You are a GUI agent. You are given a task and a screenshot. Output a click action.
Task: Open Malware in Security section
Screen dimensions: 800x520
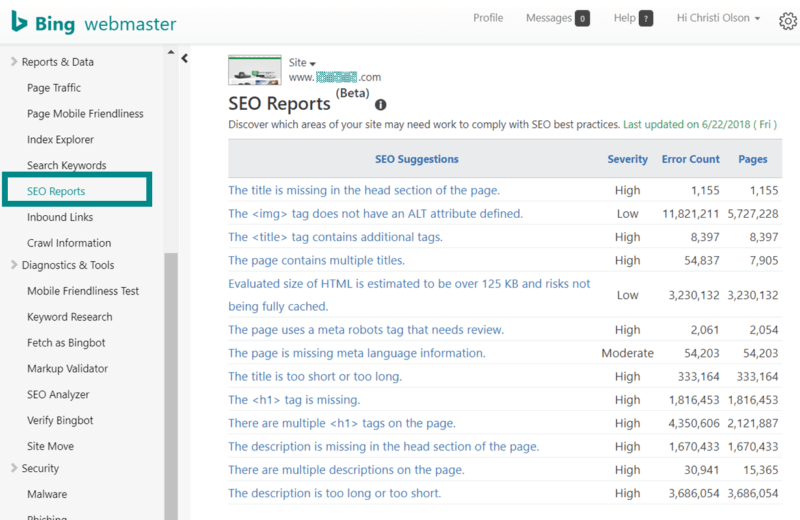47,494
